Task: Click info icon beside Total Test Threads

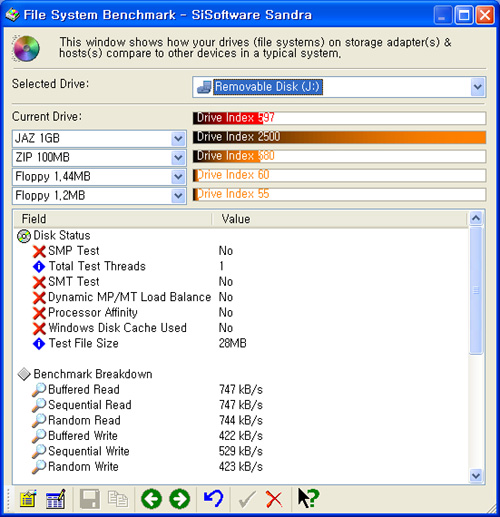Action: click(39, 266)
